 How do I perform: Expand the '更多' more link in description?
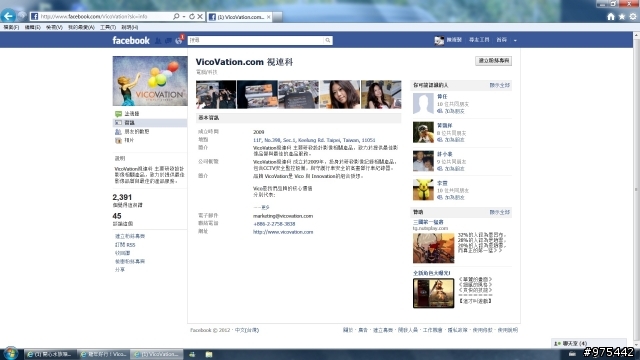click(x=265, y=207)
